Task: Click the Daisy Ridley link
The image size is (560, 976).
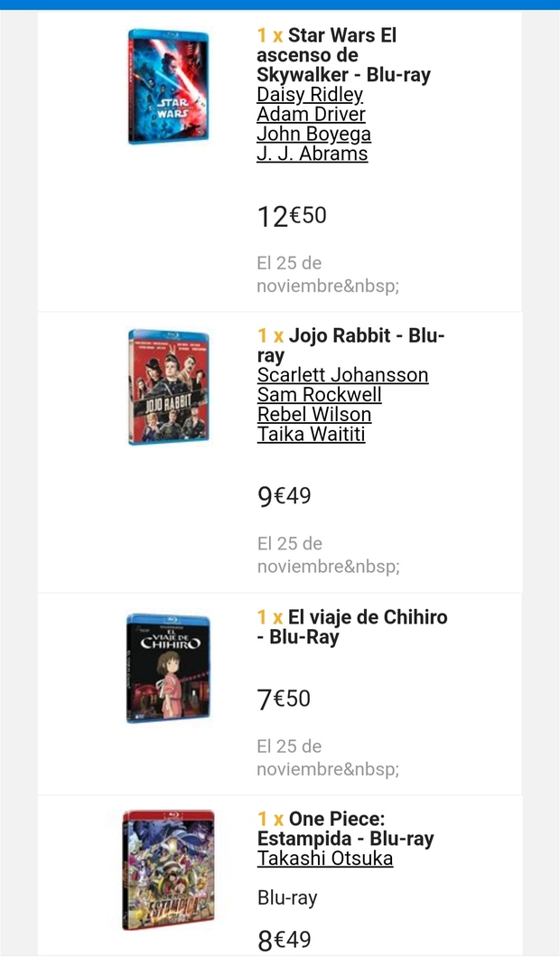Action: pos(310,95)
